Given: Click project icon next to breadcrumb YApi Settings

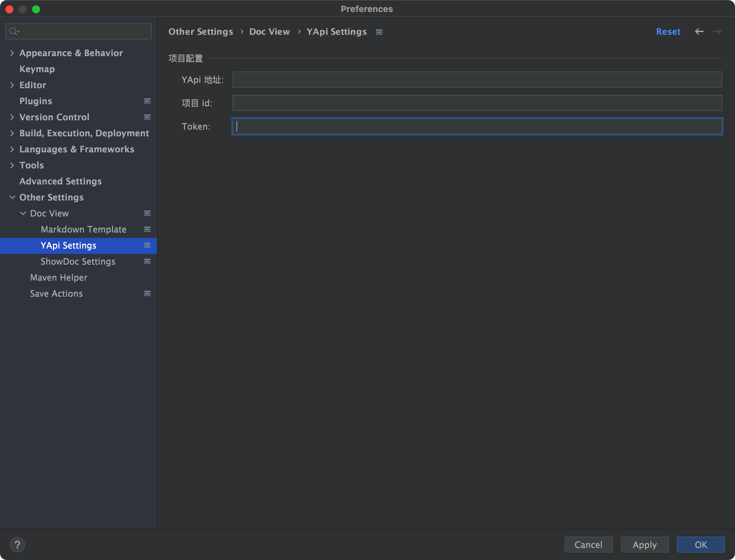Looking at the screenshot, I should pyautogui.click(x=379, y=32).
